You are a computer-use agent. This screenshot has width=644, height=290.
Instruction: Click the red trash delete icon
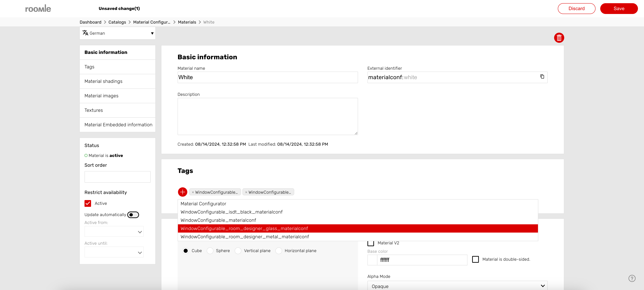[x=559, y=38]
